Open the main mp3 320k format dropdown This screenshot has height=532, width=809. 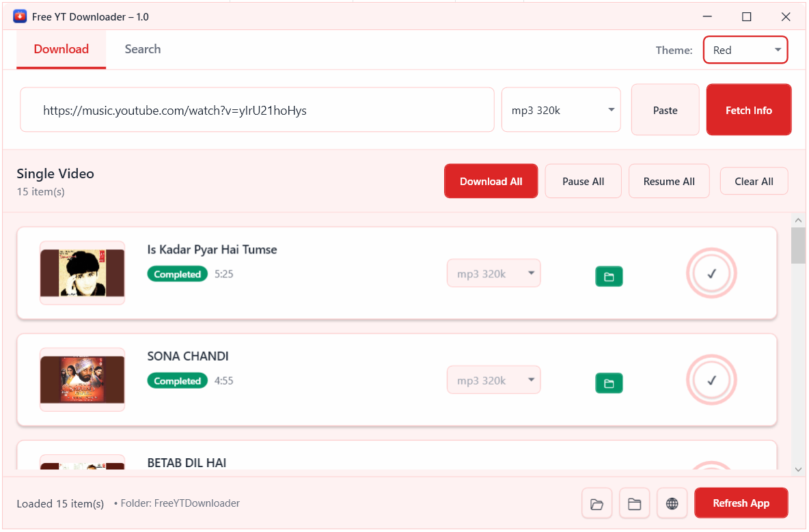coord(561,110)
